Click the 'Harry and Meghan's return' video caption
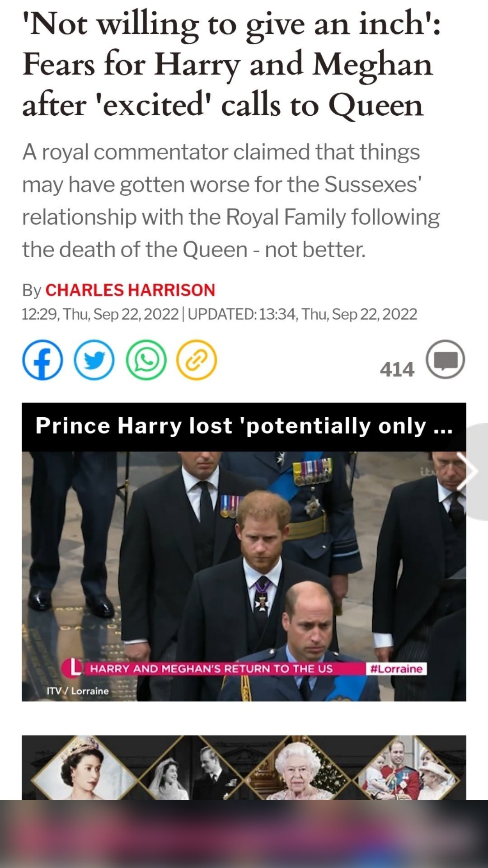This screenshot has width=488, height=868. (x=211, y=669)
